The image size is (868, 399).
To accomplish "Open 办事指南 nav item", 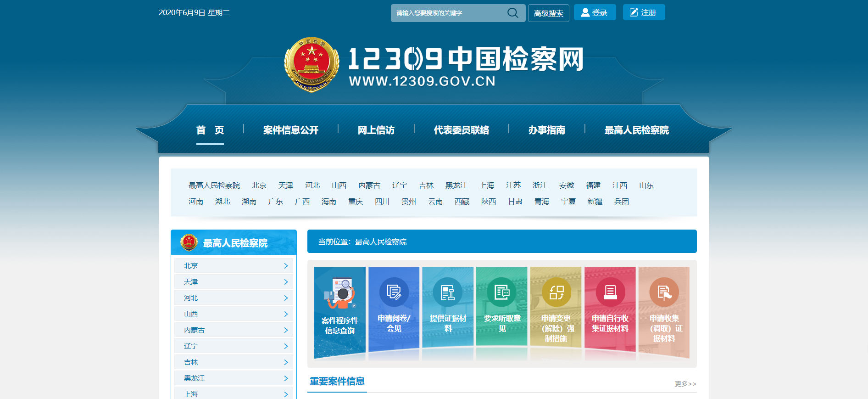I will (547, 130).
